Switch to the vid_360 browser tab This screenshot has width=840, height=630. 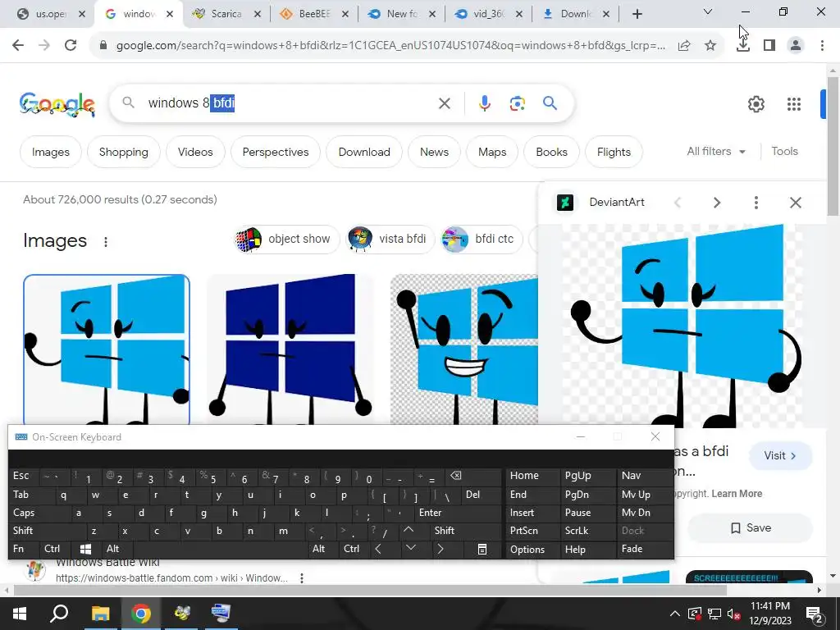pos(489,14)
